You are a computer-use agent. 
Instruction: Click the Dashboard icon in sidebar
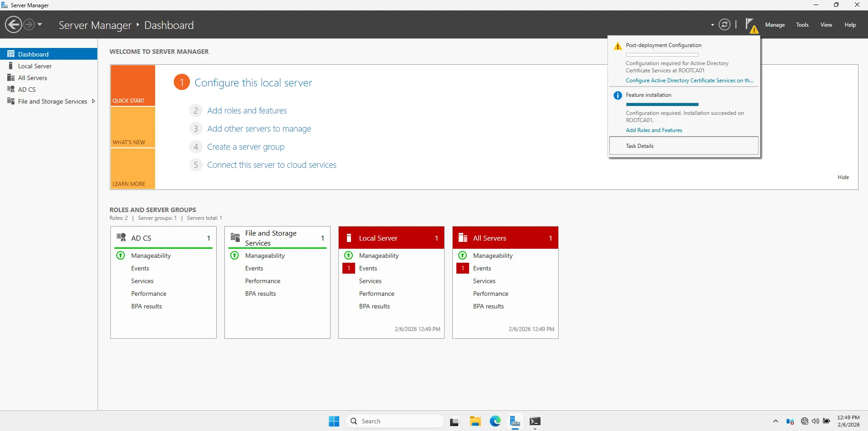point(11,54)
